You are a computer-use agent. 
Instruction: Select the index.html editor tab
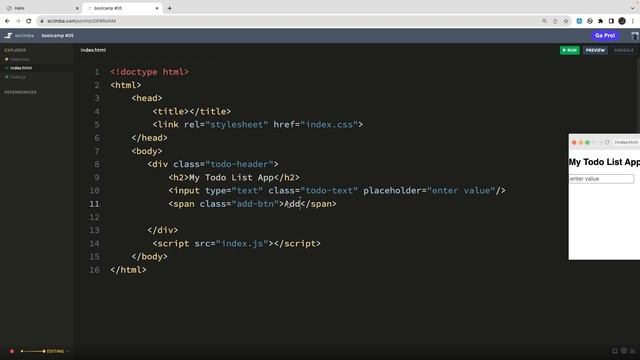coord(93,50)
